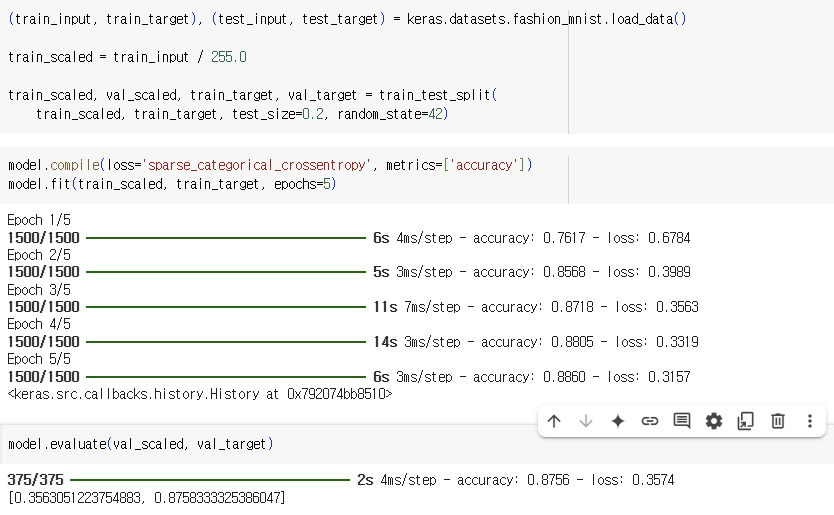
Task: Click the Epoch 4/5 output line
Action: pyautogui.click(x=39, y=324)
